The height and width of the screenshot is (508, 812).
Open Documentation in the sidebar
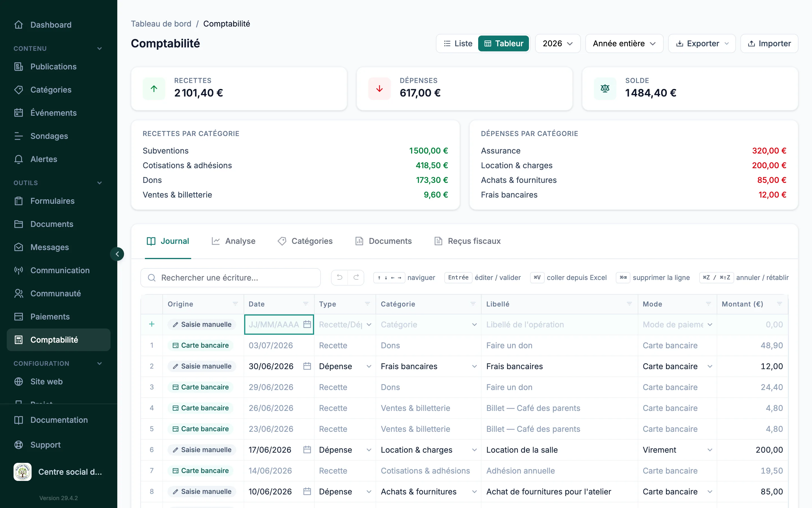click(58, 420)
